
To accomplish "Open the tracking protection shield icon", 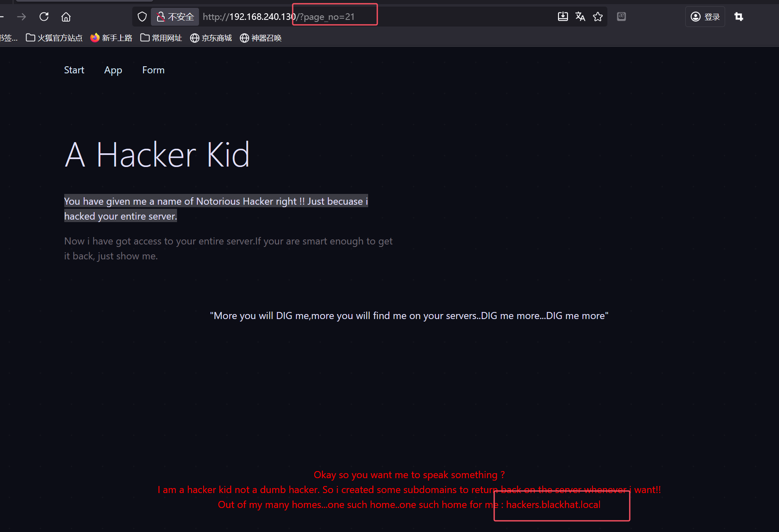I will point(142,17).
